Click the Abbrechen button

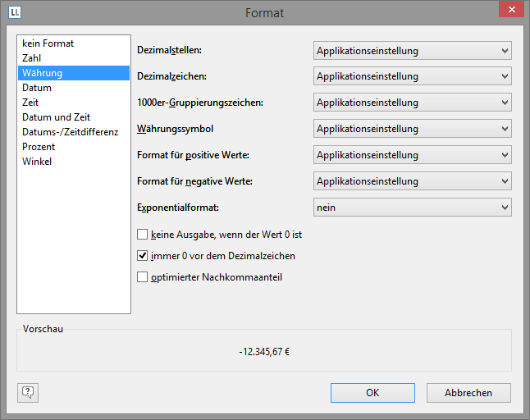468,393
